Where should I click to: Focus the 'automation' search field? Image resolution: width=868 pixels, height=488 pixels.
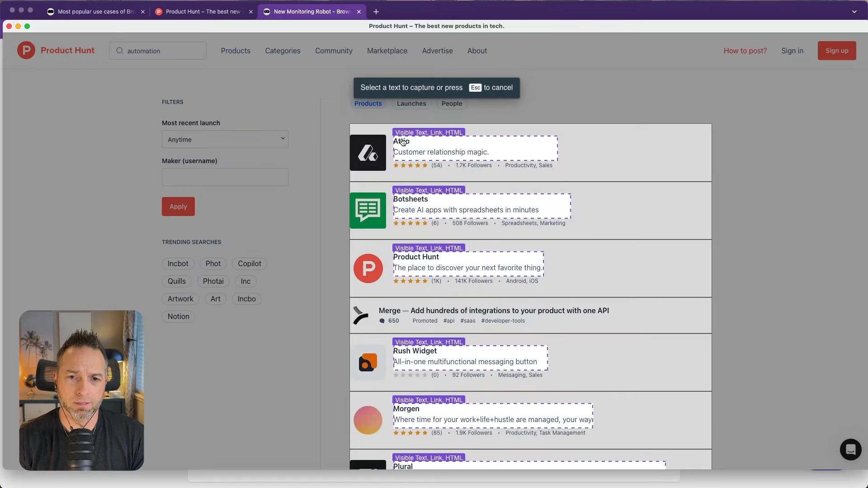tap(158, 51)
